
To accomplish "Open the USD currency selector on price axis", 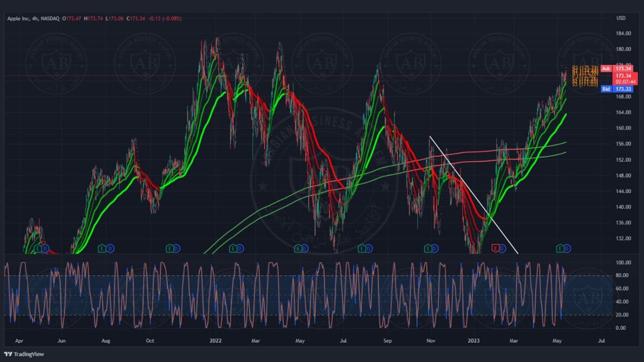I will point(621,18).
